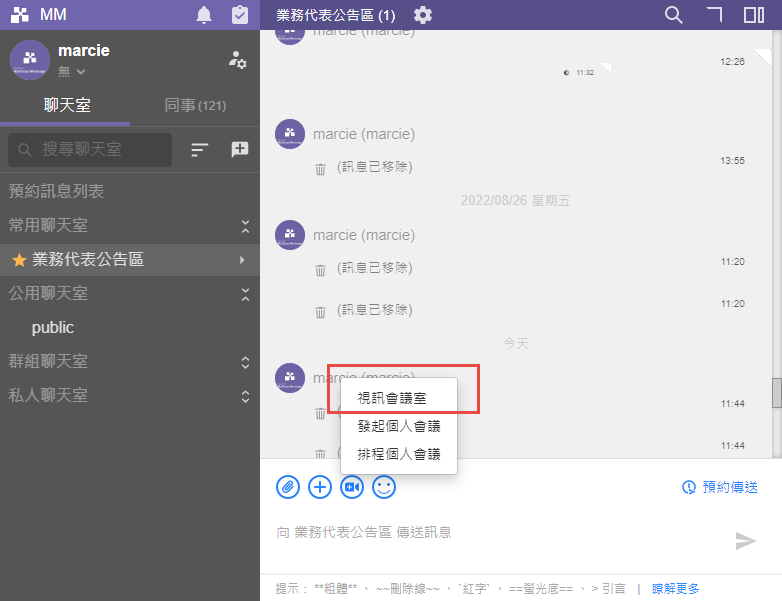Expand 群組聊天室 section

(245, 362)
